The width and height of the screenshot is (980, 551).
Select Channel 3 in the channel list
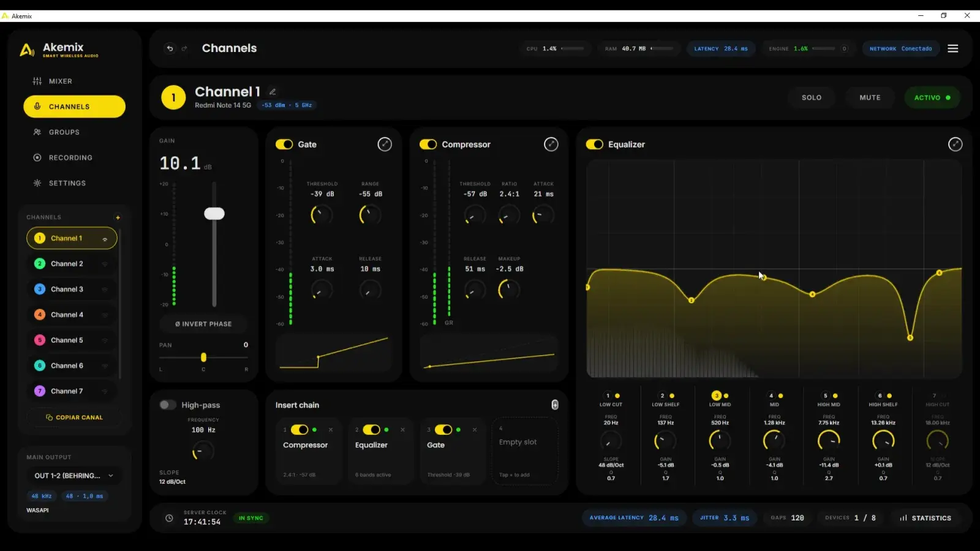(x=72, y=289)
